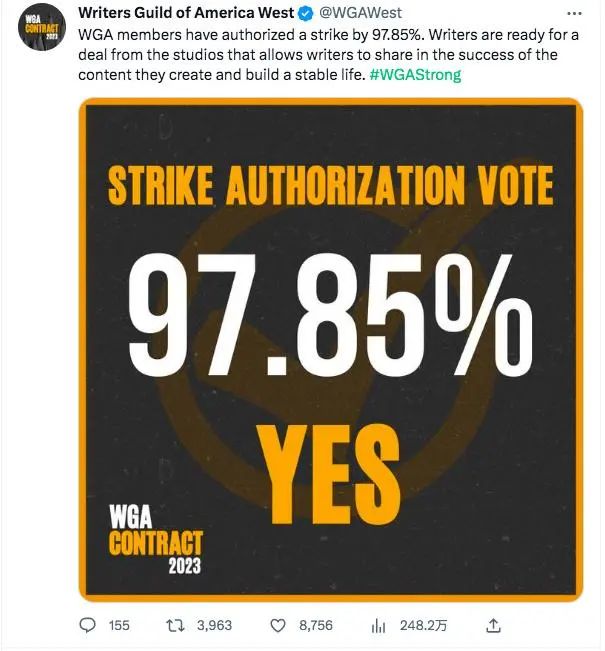Click the 3,963 retweets count

(215, 625)
